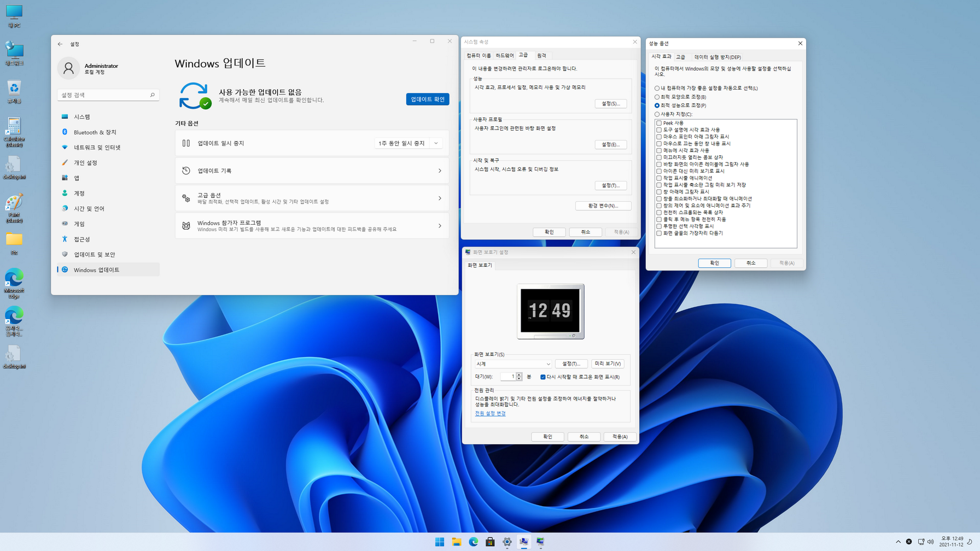The image size is (980, 551).
Task: Enable the Peek 사용 checkbox
Action: [x=659, y=123]
